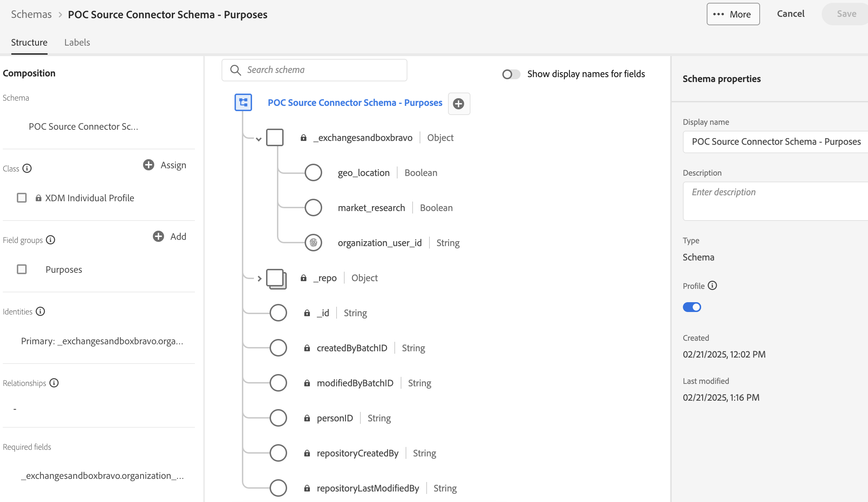Click the Cancel button
The width and height of the screenshot is (868, 502).
coord(791,14)
